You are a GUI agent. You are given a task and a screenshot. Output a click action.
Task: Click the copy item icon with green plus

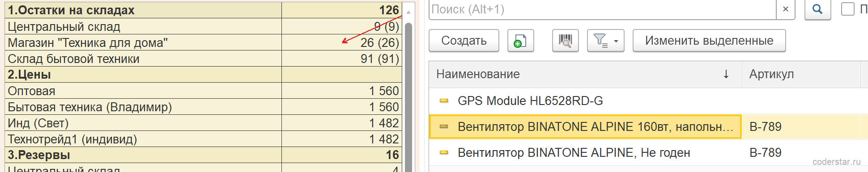520,41
